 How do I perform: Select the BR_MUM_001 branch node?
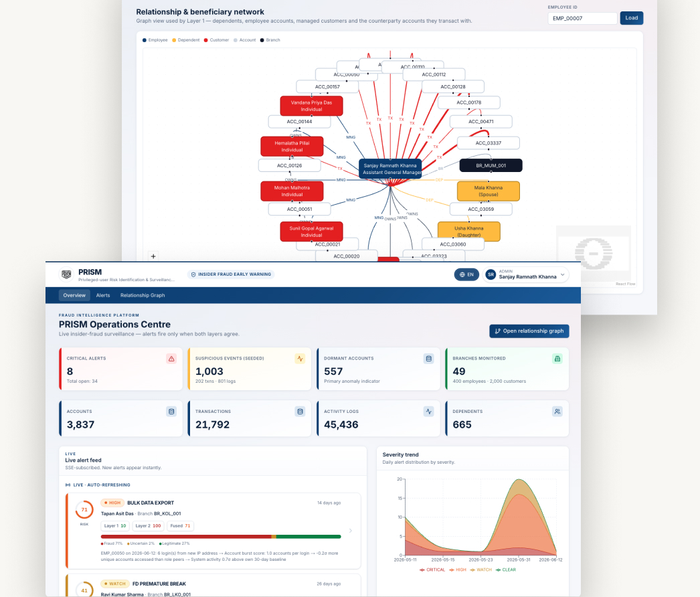[x=491, y=165]
